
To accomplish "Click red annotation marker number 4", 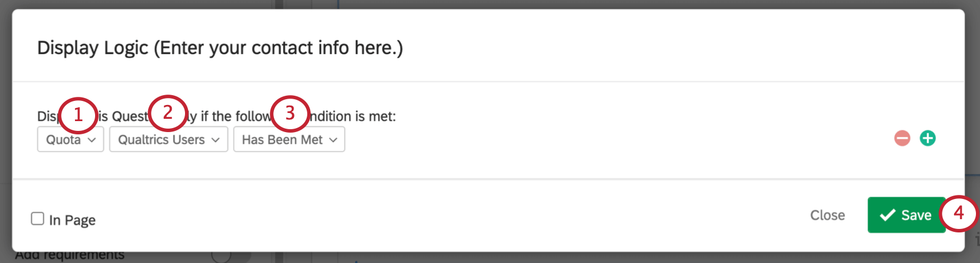I will (959, 213).
